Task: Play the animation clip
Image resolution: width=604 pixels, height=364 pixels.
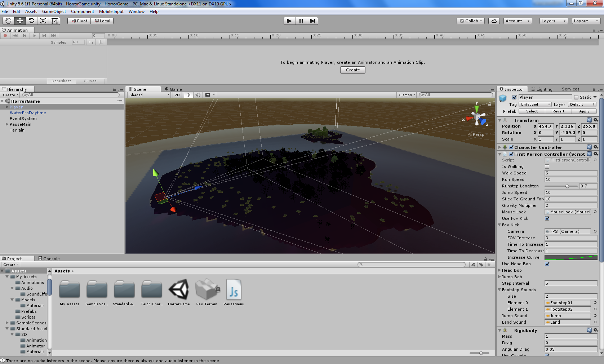Action: click(34, 36)
